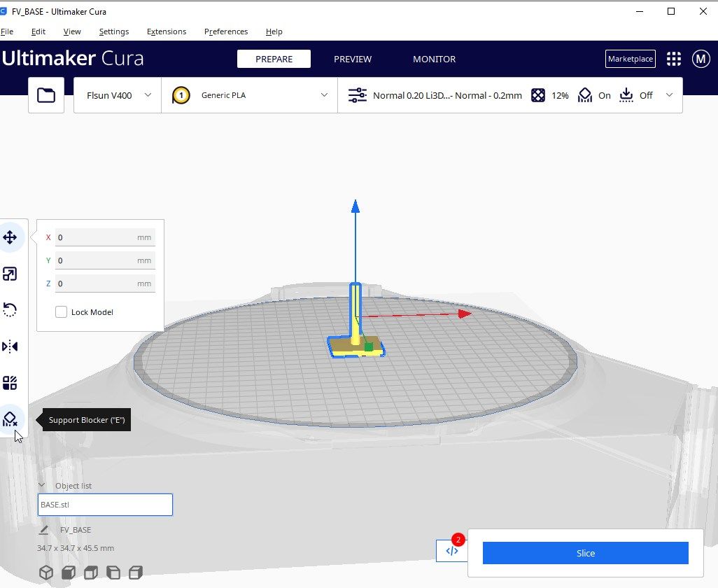Open post-processing scripts code icon
The image size is (718, 588).
click(451, 551)
